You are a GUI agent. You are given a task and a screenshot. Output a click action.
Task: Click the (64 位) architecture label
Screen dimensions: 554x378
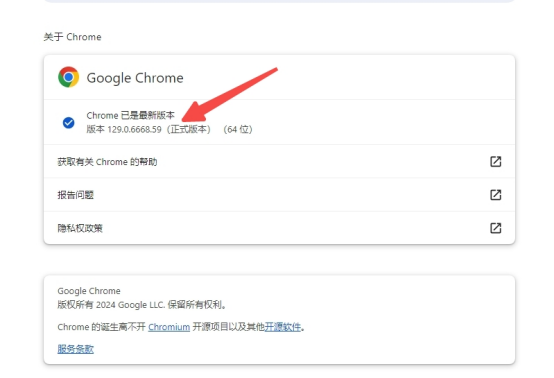tap(237, 130)
